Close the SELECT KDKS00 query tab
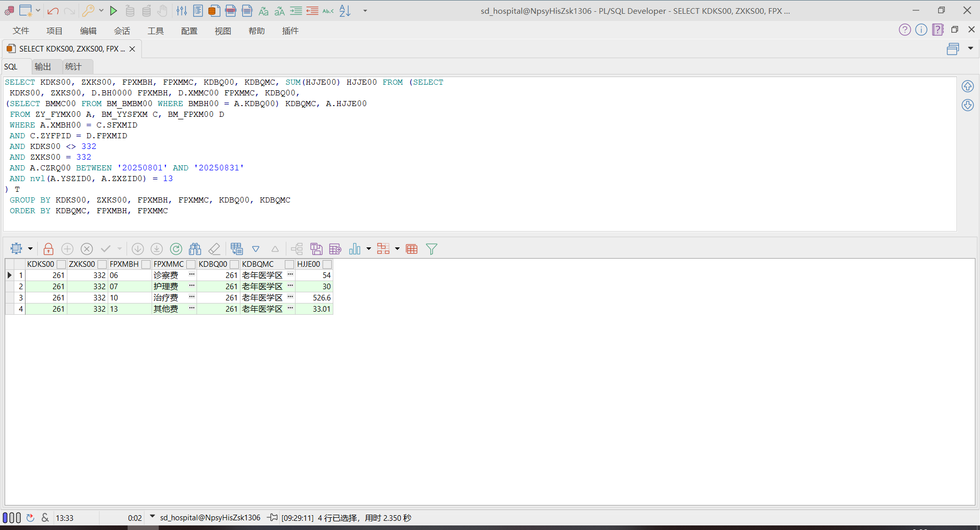Image resolution: width=980 pixels, height=530 pixels. tap(132, 49)
